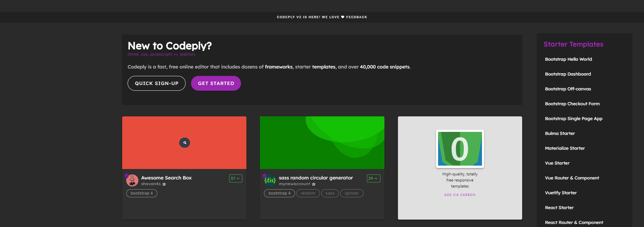Click the star next to mynewaccount

(x=314, y=184)
